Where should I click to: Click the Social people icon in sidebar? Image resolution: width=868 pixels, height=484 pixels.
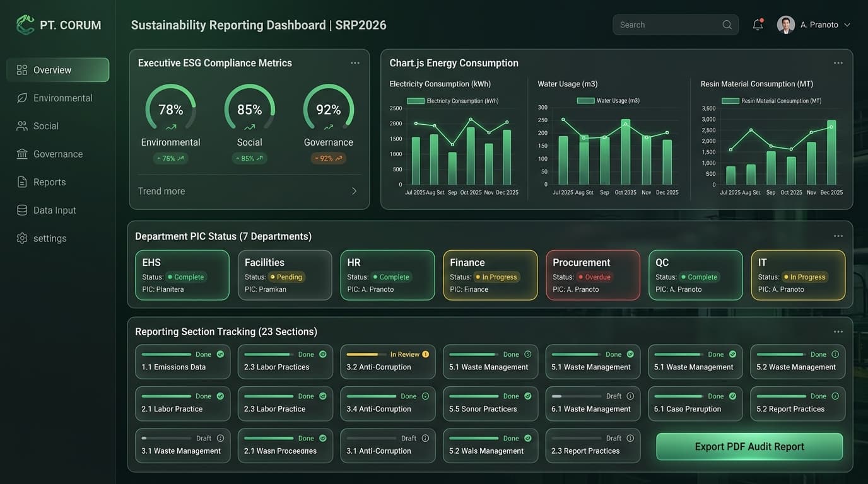click(22, 126)
